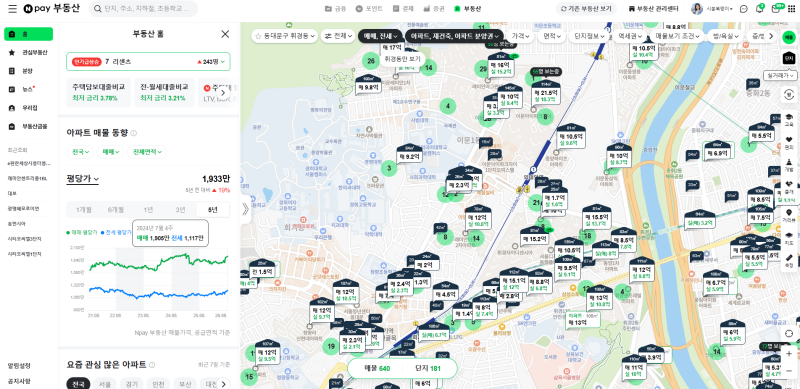
Task: Open 전·월세대출비교 card
Action: (165, 92)
